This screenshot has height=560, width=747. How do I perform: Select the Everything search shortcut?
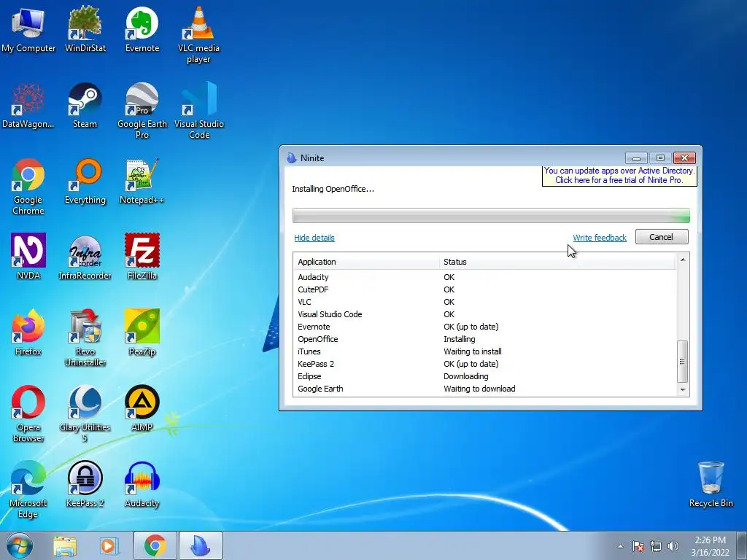click(85, 182)
